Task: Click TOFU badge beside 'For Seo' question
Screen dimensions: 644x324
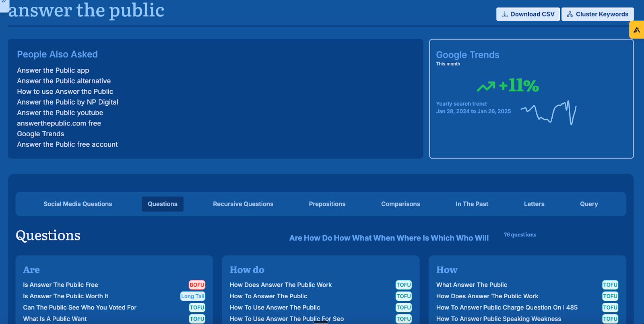Action: pyautogui.click(x=404, y=319)
